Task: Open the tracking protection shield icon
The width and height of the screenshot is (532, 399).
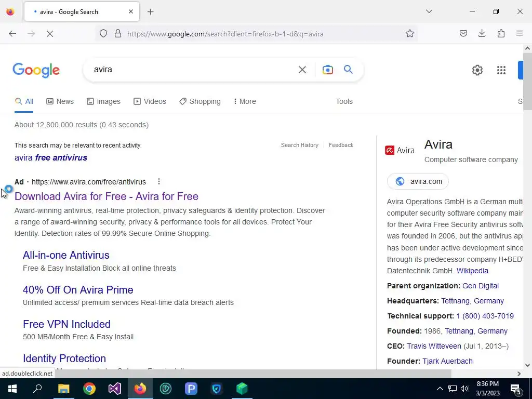Action: [103, 34]
